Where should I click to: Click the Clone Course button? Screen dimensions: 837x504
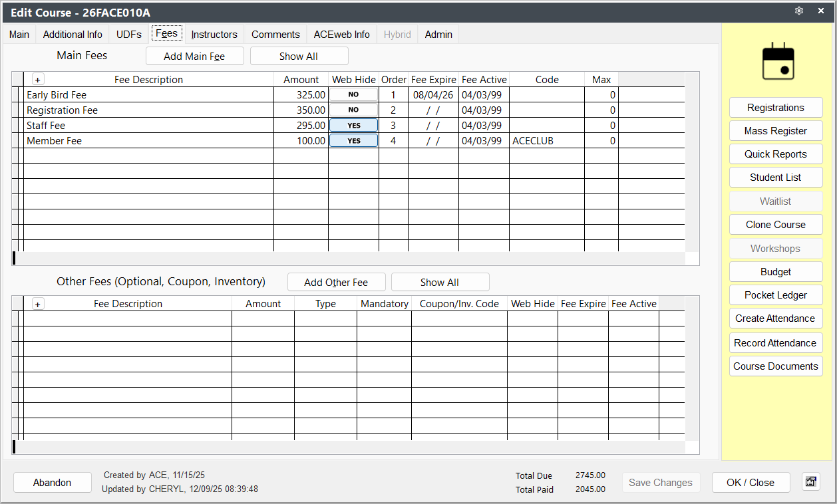776,225
